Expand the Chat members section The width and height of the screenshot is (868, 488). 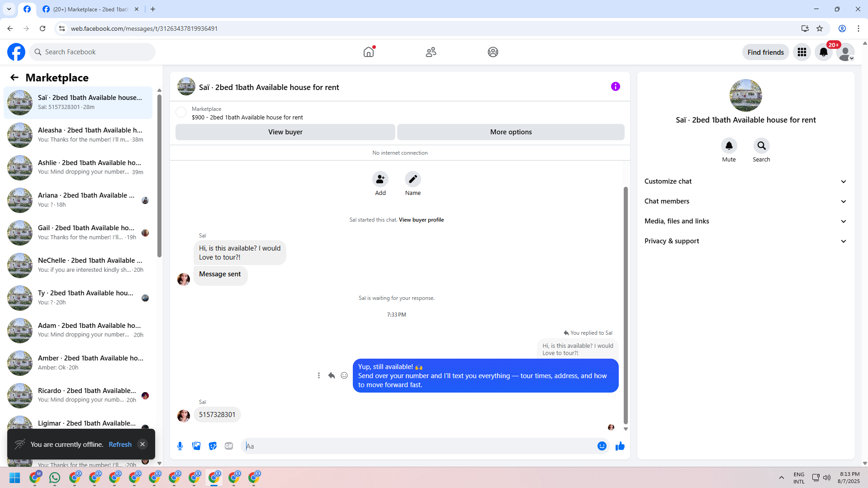(745, 201)
